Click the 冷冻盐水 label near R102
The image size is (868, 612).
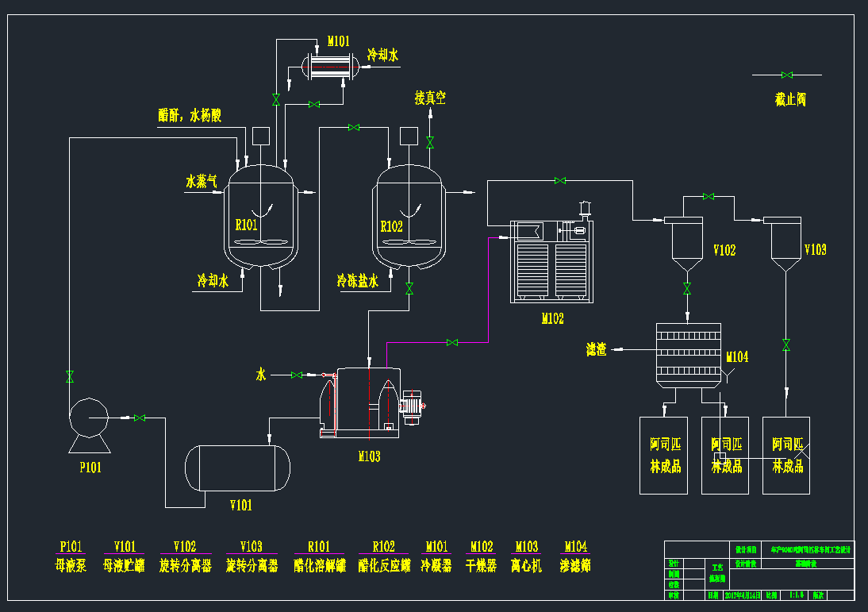tap(357, 281)
